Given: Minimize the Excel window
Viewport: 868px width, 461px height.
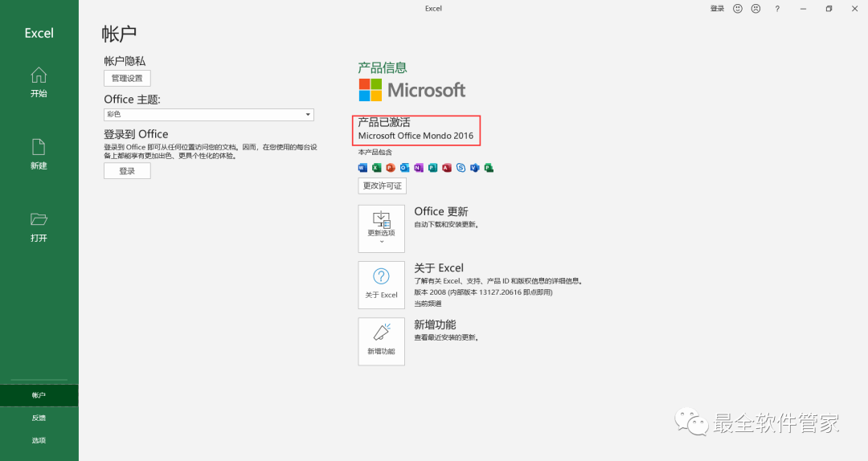Looking at the screenshot, I should pyautogui.click(x=803, y=8).
